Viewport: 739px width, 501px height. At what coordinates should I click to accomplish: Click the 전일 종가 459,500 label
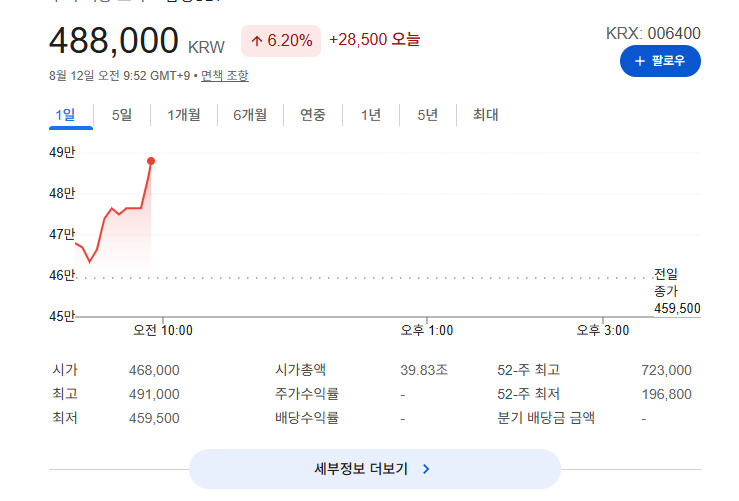pos(677,291)
